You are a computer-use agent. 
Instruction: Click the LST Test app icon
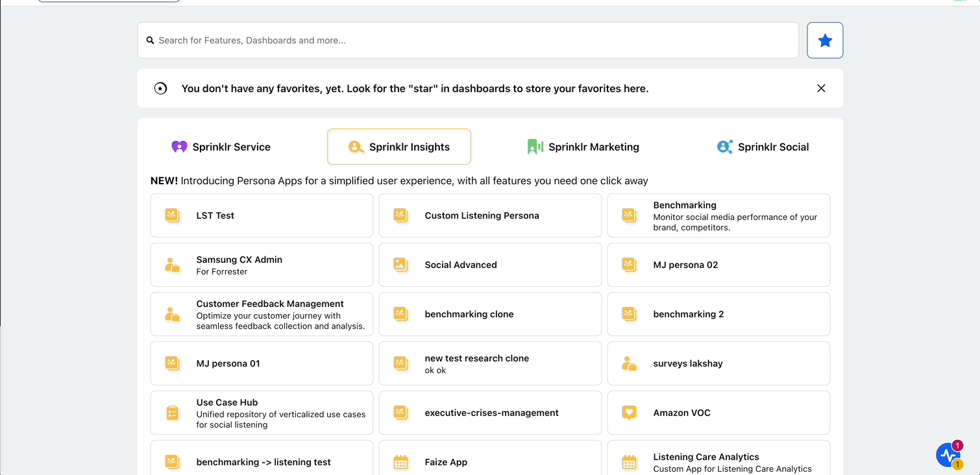[172, 215]
